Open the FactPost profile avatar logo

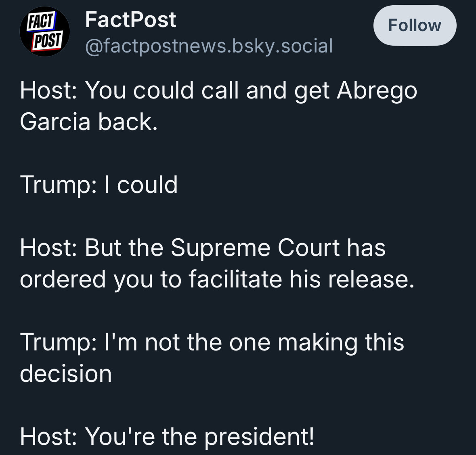point(45,31)
